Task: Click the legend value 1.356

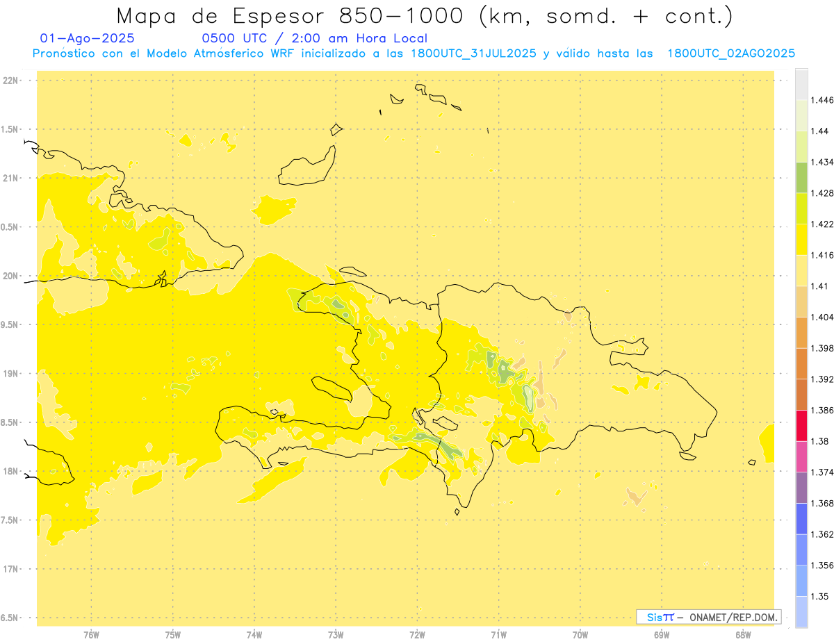Action: point(823,565)
